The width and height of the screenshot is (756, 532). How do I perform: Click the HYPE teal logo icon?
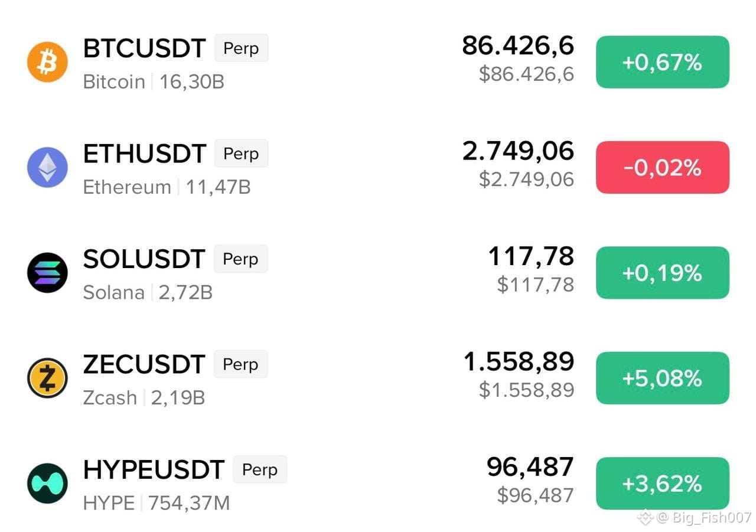(x=47, y=484)
